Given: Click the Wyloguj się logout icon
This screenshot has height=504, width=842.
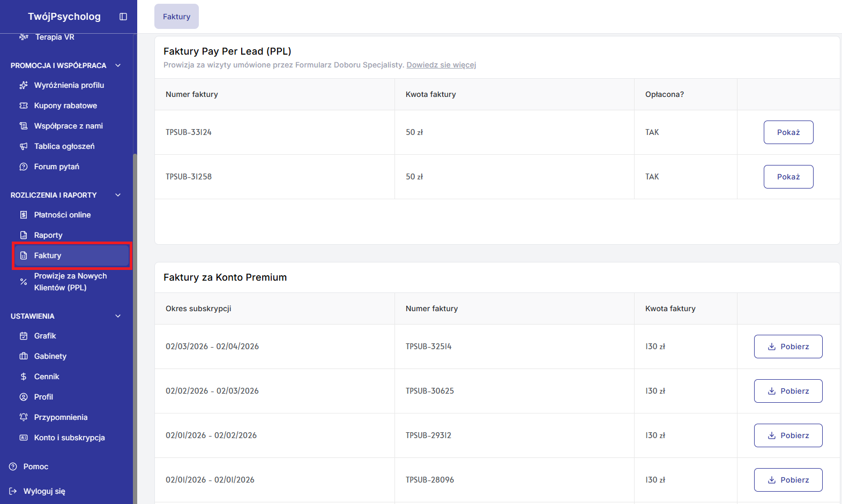Looking at the screenshot, I should 13,491.
